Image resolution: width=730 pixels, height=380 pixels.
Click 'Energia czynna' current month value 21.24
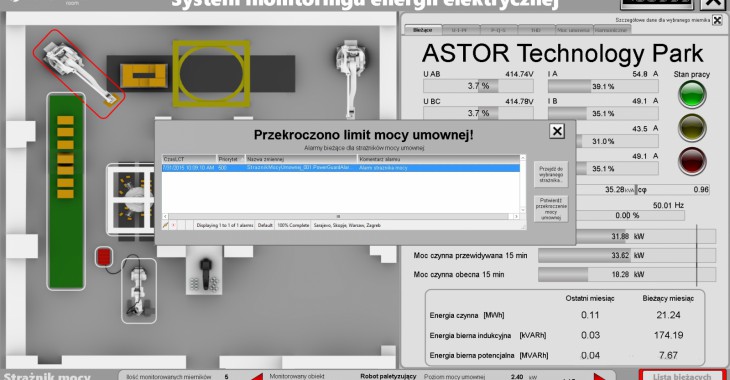[668, 315]
